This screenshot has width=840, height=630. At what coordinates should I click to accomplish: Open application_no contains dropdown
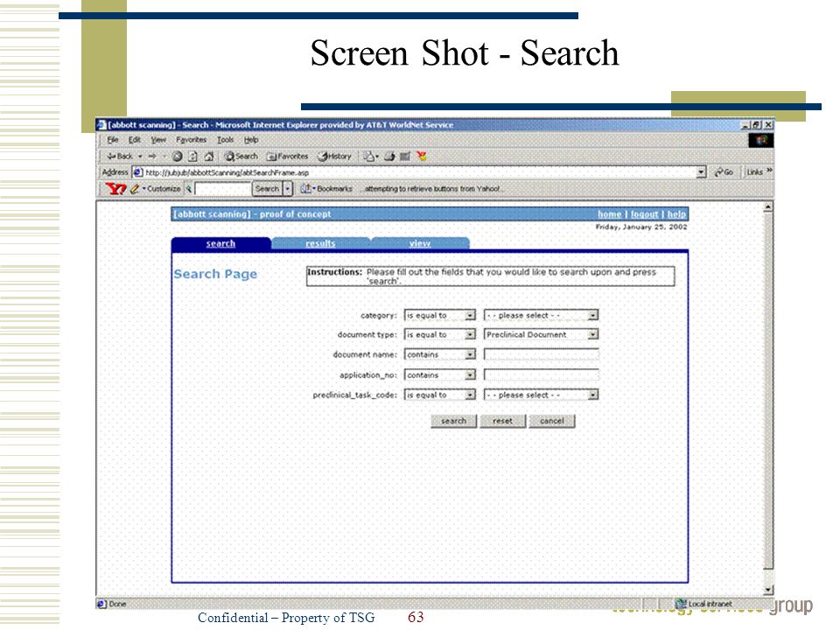(x=440, y=375)
